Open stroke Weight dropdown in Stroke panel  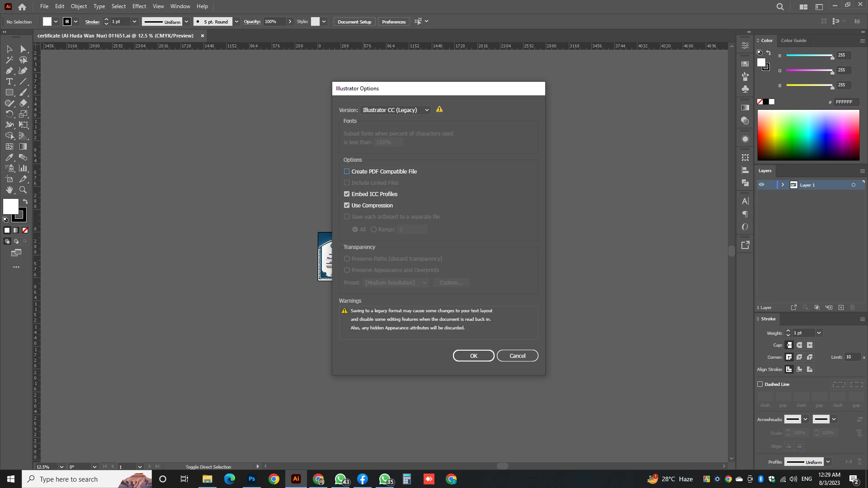point(819,333)
